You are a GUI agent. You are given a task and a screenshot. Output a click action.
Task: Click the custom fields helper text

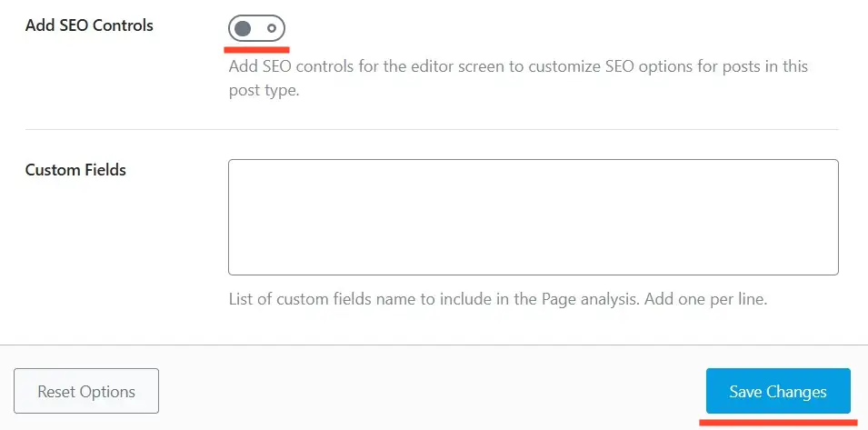(x=499, y=299)
